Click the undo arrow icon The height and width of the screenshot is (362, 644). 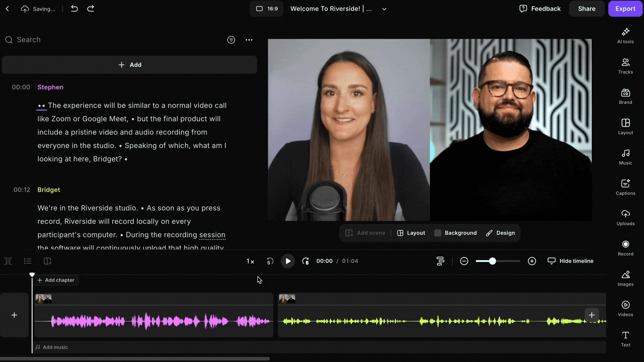point(74,9)
